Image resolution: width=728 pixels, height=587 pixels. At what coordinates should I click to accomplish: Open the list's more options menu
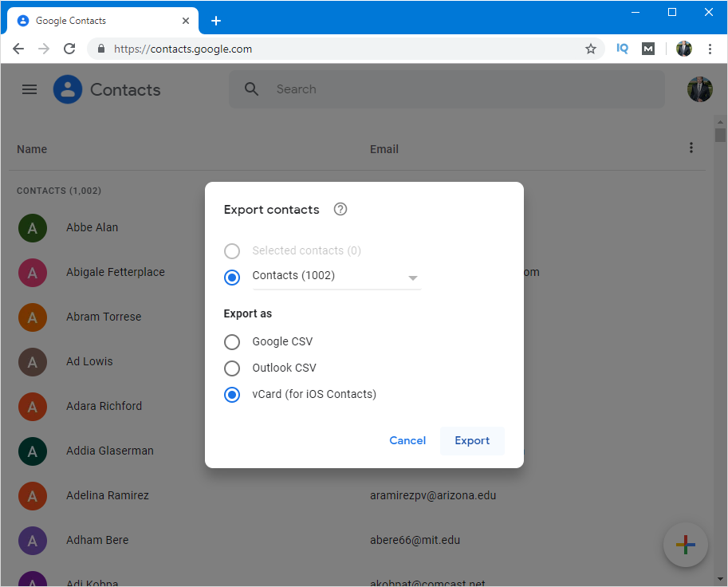(691, 148)
